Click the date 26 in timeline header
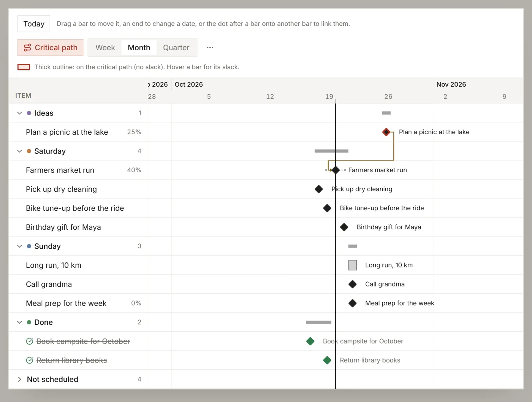The image size is (532, 402). tap(388, 97)
